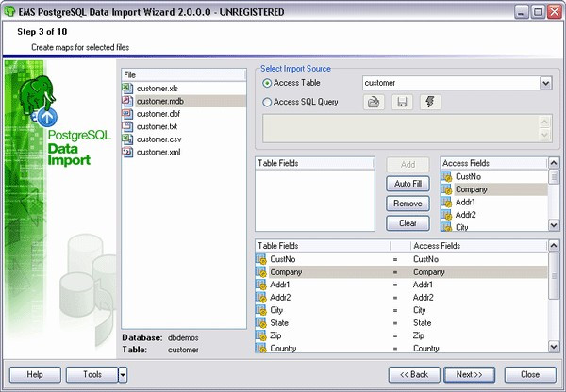Image resolution: width=566 pixels, height=392 pixels.
Task: Click down arrow of Access Fields scrollbar
Action: pyautogui.click(x=554, y=225)
